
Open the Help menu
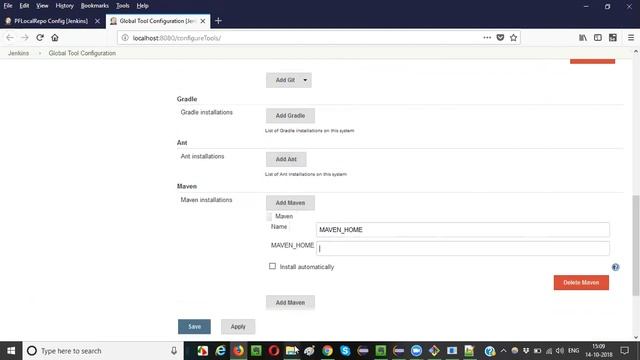(142, 6)
